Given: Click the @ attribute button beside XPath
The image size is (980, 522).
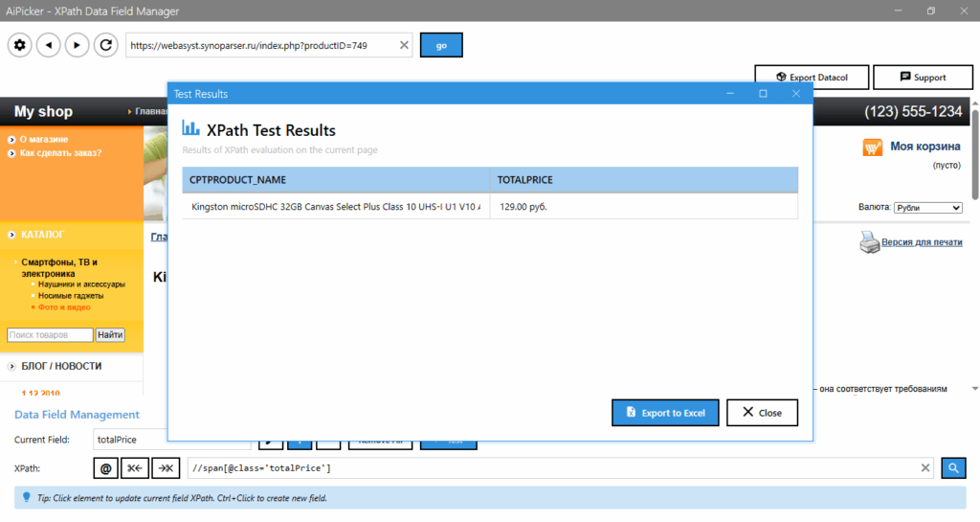Looking at the screenshot, I should [x=106, y=467].
